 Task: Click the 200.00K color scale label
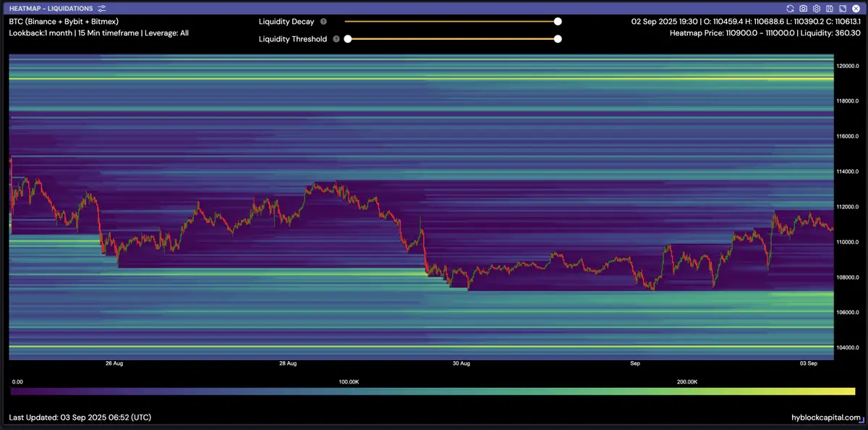pos(687,381)
